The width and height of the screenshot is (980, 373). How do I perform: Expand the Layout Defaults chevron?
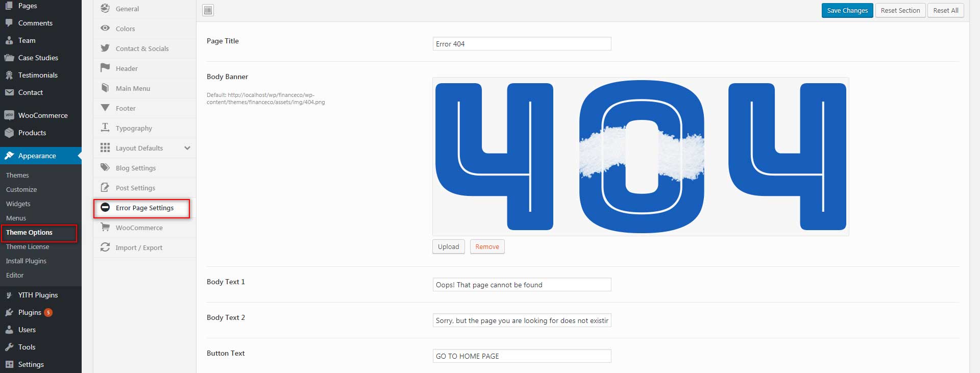pyautogui.click(x=187, y=148)
